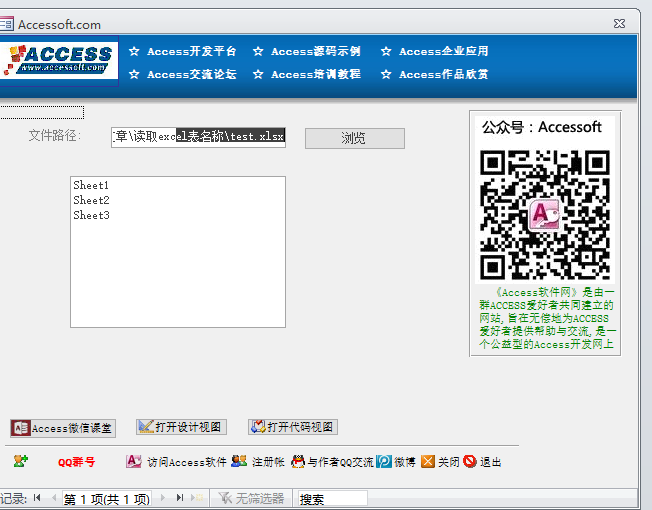
Task: Click the ACCESS accessoft.com logo image
Action: pos(59,61)
